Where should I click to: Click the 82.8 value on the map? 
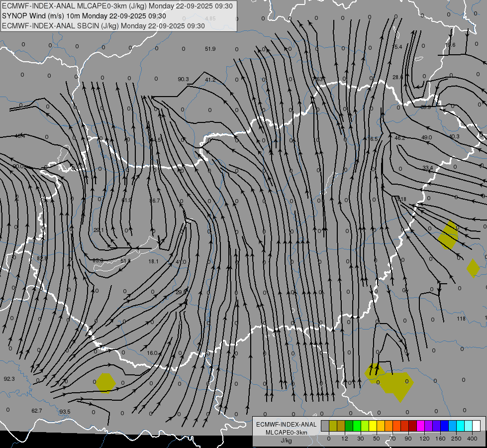[x=42, y=258]
